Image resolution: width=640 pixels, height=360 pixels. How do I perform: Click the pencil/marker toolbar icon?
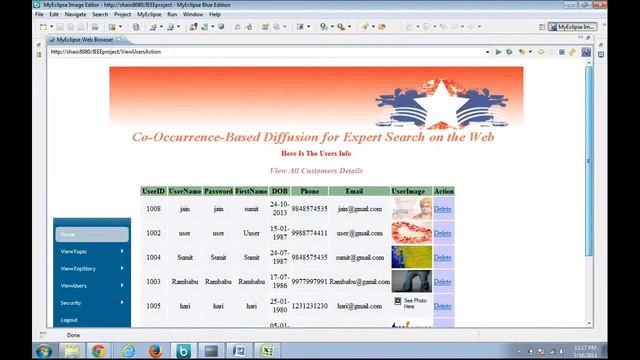pyautogui.click(x=365, y=27)
